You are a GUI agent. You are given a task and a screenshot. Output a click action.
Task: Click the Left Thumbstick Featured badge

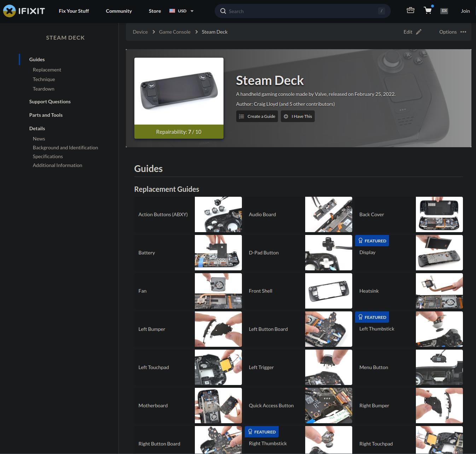[x=372, y=317]
